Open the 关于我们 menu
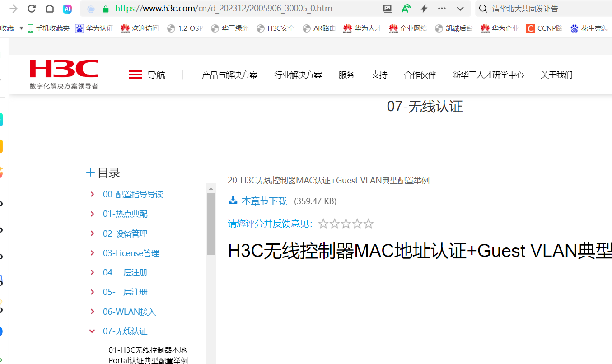This screenshot has width=612, height=364. pos(556,75)
